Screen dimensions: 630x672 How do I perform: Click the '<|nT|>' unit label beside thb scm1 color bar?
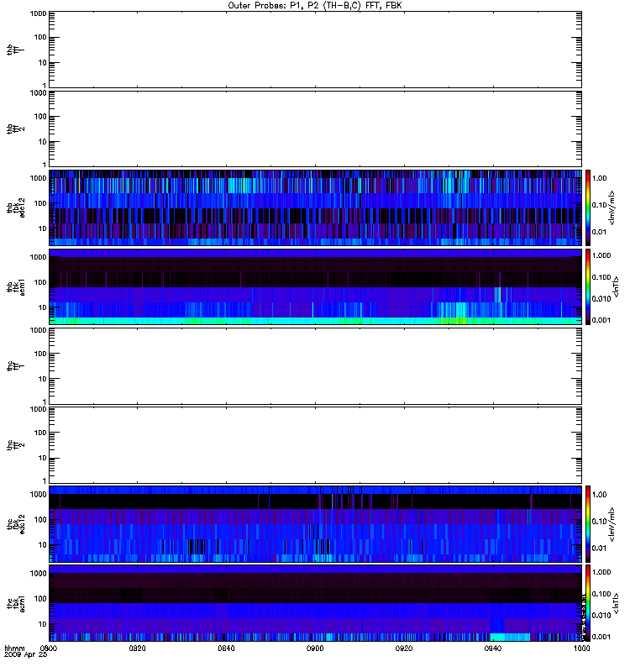(616, 286)
